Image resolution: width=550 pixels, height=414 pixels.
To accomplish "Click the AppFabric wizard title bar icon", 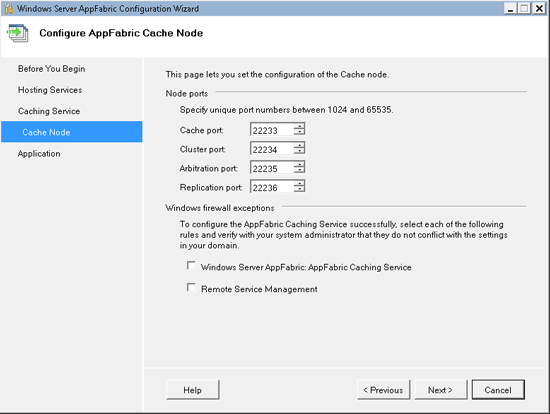I will click(8, 8).
